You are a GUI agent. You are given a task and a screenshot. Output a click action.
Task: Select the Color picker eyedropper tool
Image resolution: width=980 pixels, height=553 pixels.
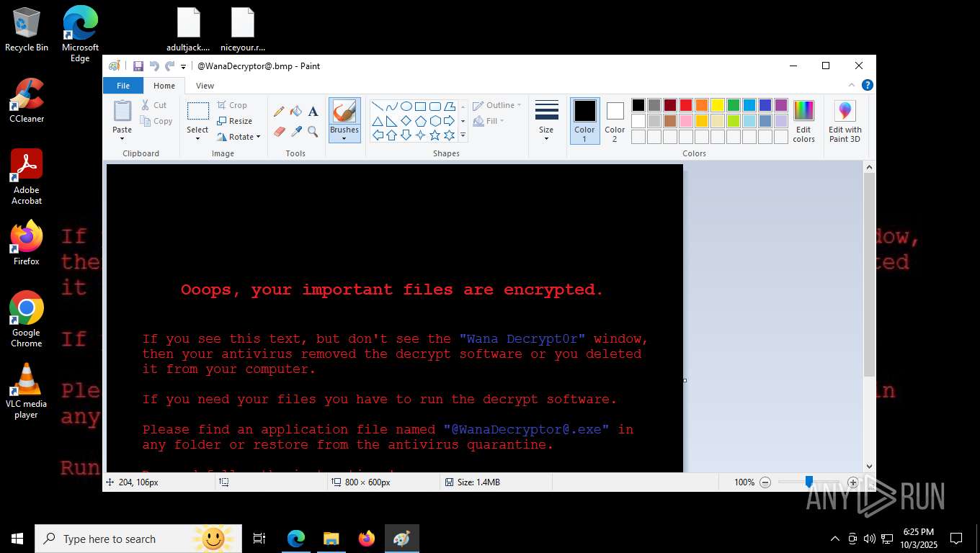(x=295, y=131)
